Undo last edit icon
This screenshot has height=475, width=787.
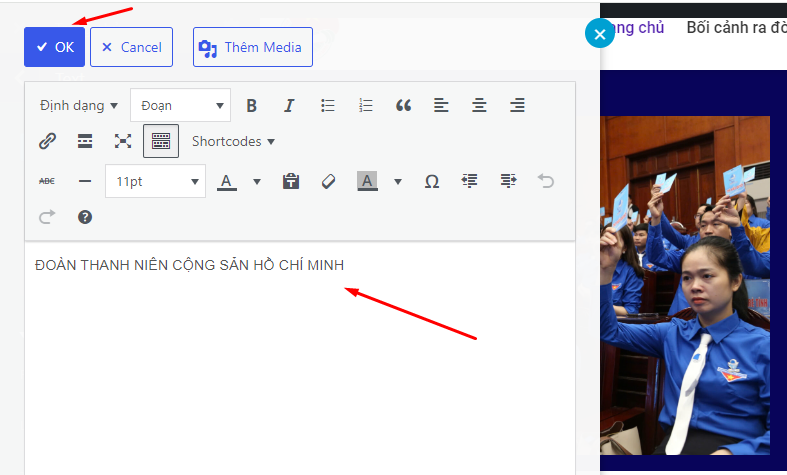click(x=546, y=181)
